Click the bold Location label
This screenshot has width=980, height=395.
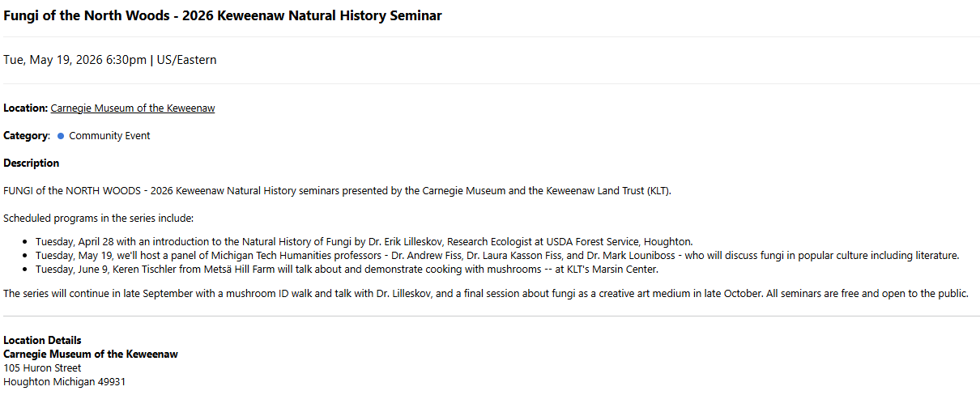(25, 108)
